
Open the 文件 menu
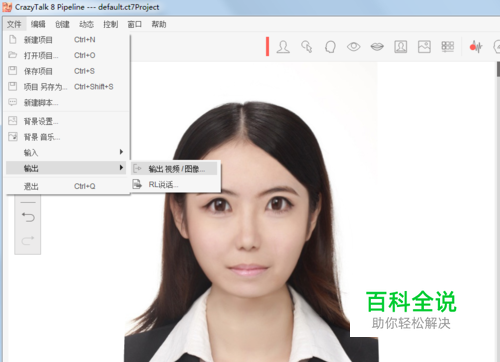(14, 24)
